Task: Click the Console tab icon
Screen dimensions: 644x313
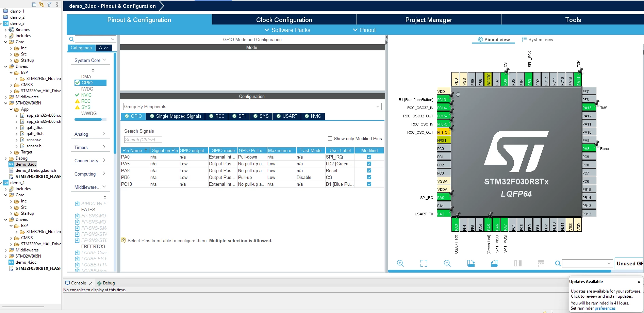Action: tap(67, 283)
